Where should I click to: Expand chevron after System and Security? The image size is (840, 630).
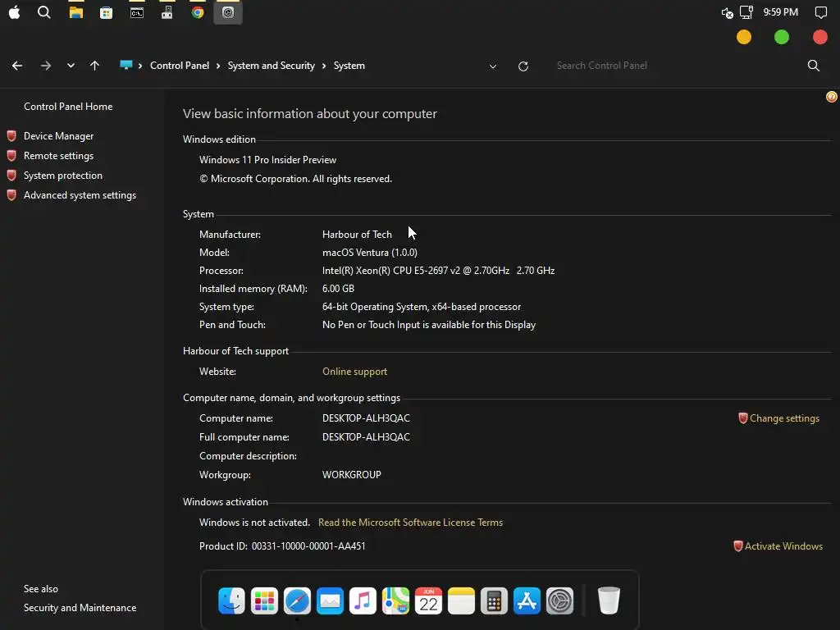[324, 66]
